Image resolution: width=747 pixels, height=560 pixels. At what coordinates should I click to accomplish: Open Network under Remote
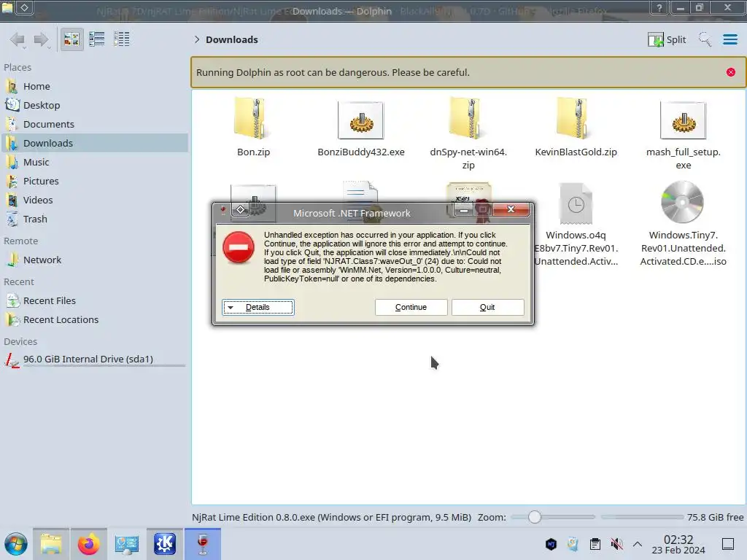[x=95, y=260]
